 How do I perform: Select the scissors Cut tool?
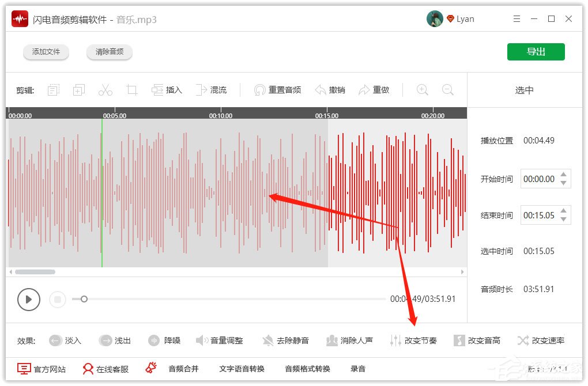(x=105, y=90)
